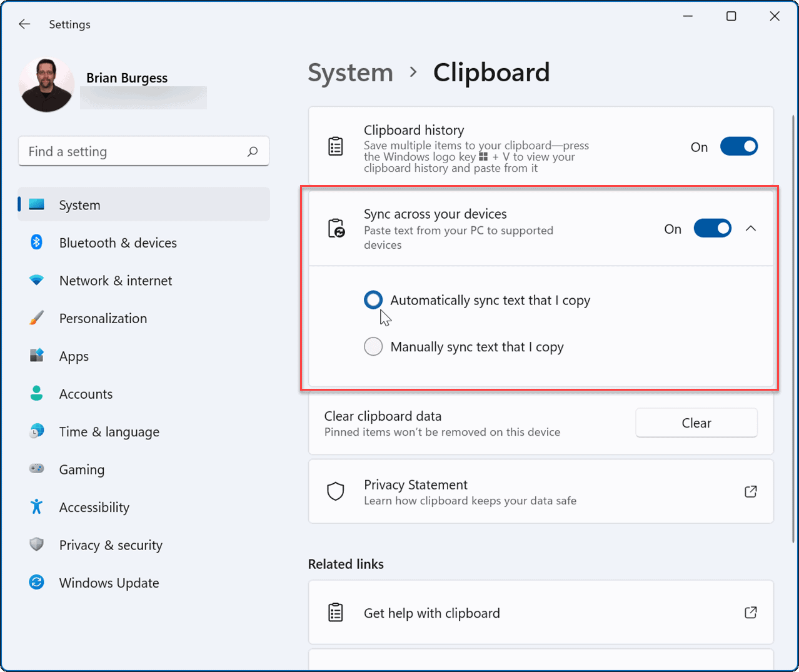The image size is (799, 672).
Task: Select the Bluetooth & devices sidebar icon
Action: tap(36, 243)
